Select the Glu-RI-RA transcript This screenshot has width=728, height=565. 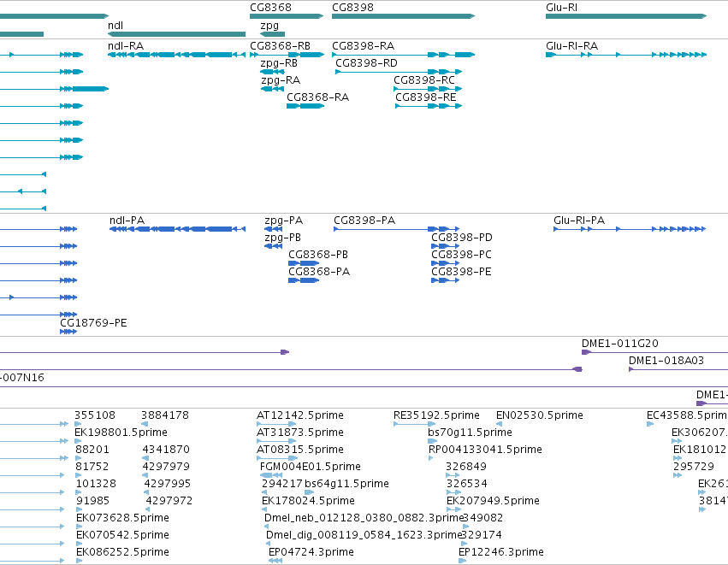point(626,55)
